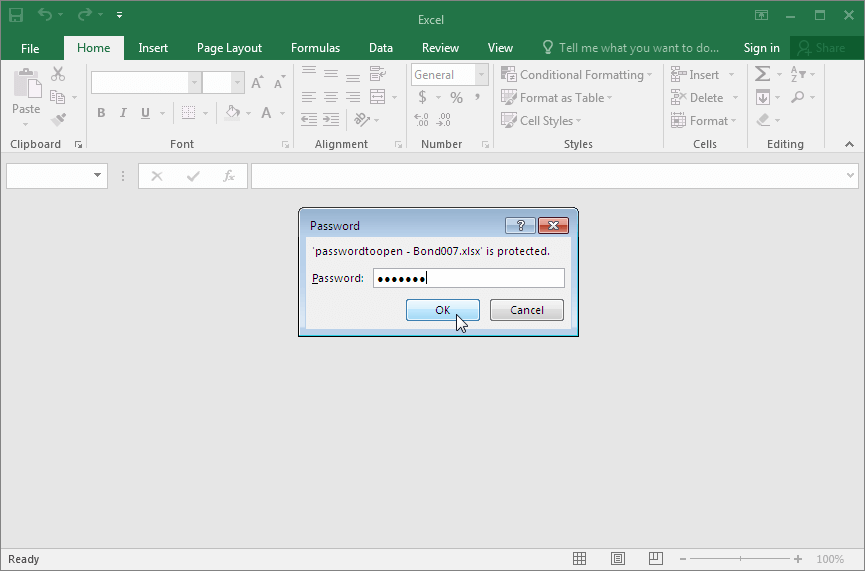
Task: Switch to the Page Layout tab
Action: [x=229, y=48]
